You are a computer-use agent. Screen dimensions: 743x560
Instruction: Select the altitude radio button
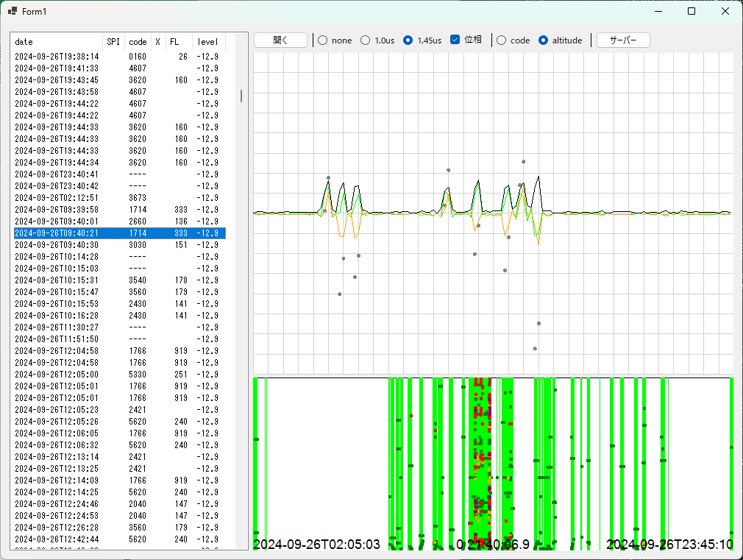coord(544,40)
